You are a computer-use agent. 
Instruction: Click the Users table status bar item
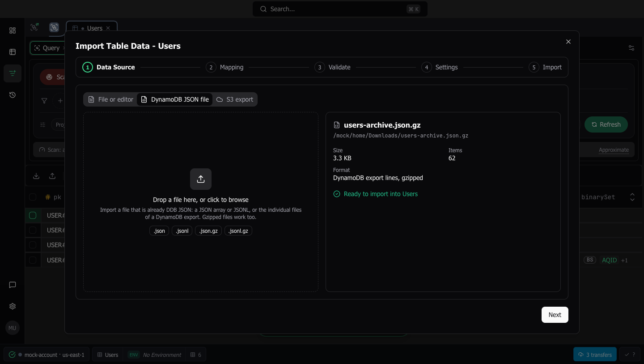pyautogui.click(x=108, y=355)
